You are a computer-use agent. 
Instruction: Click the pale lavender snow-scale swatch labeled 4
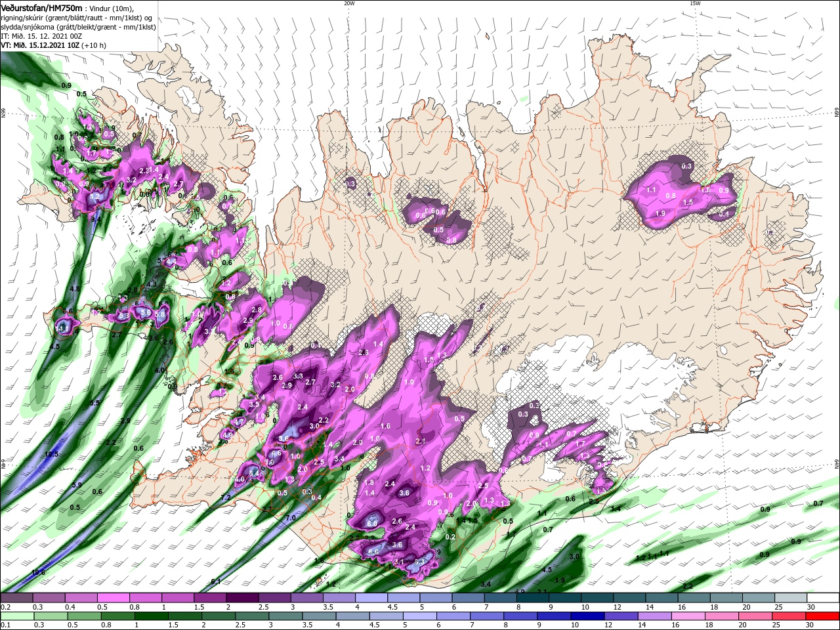click(x=371, y=598)
